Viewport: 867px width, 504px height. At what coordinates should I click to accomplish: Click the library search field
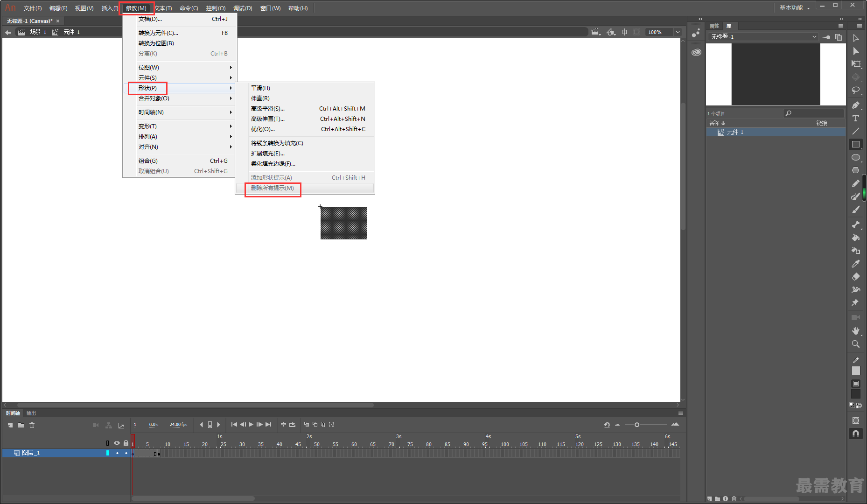(x=814, y=113)
